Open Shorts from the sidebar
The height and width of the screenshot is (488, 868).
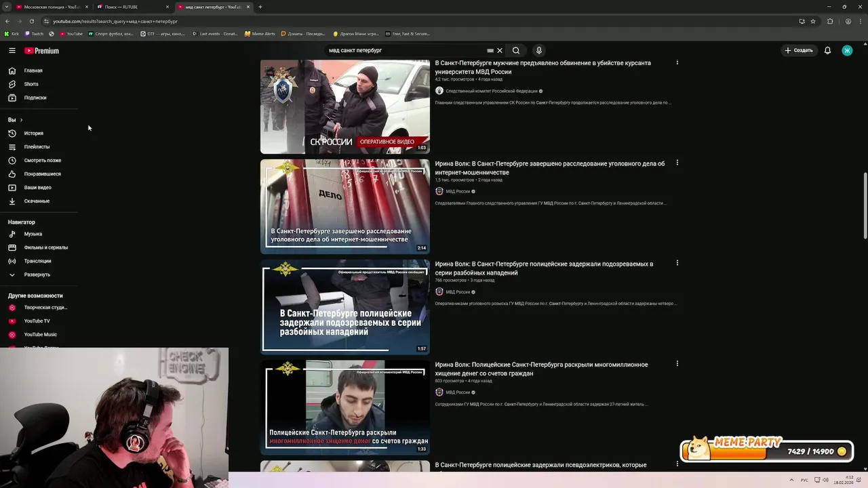coord(31,84)
